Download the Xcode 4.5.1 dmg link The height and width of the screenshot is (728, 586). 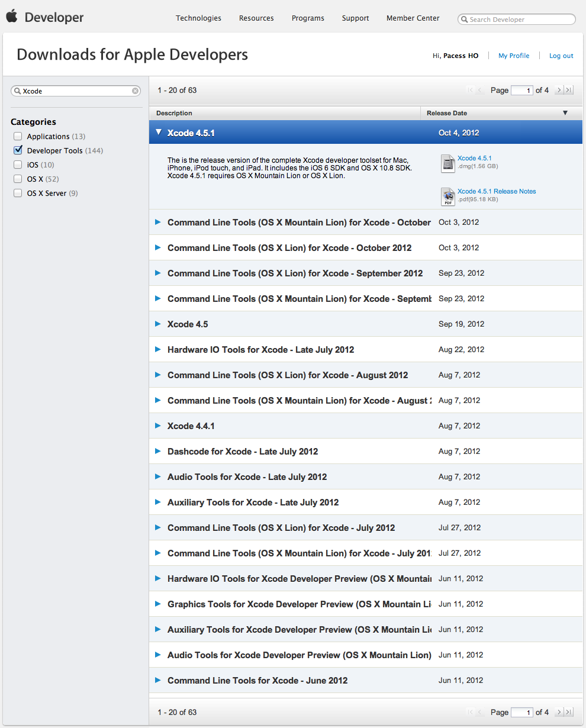pos(474,158)
